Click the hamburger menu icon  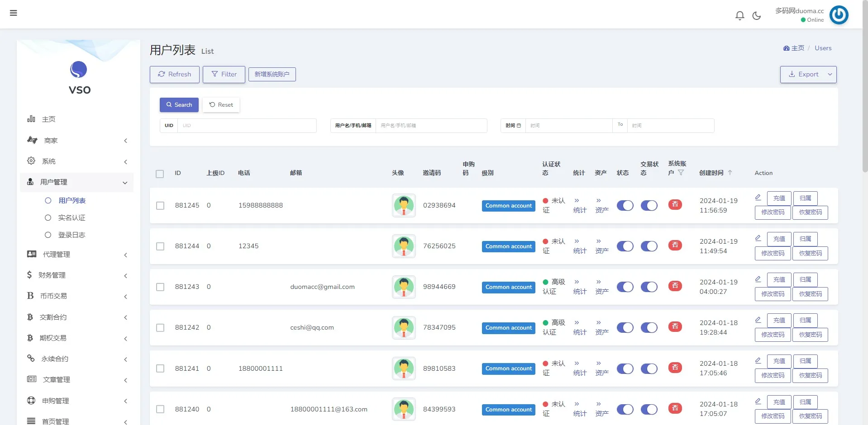tap(14, 13)
